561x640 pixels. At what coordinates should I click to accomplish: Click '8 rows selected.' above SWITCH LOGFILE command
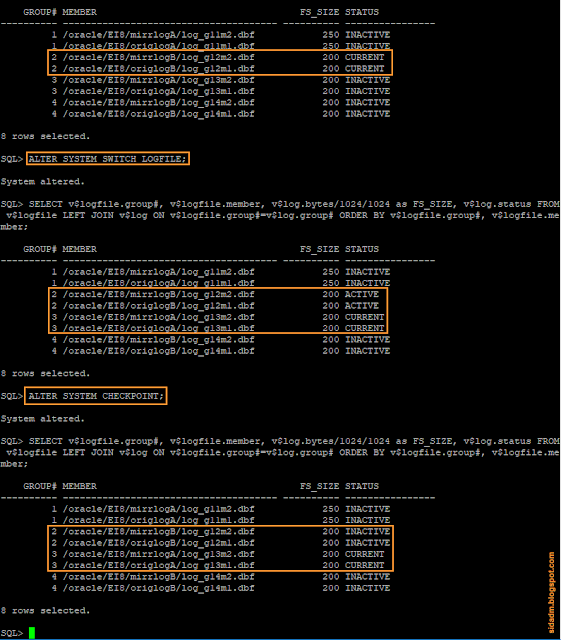45,136
